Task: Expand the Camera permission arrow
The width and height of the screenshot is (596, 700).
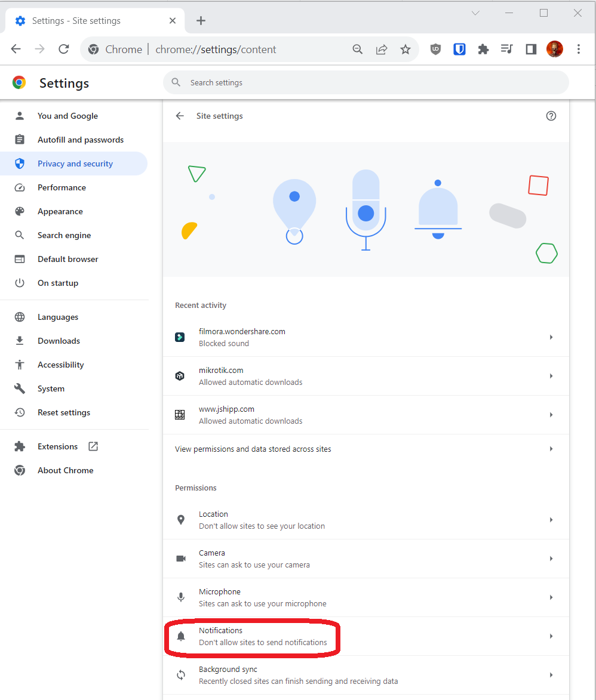Action: click(551, 559)
